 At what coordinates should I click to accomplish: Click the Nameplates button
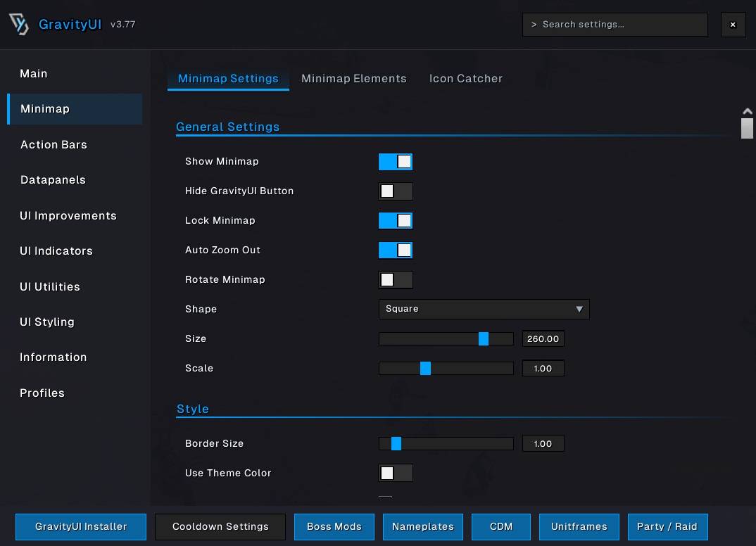(423, 527)
